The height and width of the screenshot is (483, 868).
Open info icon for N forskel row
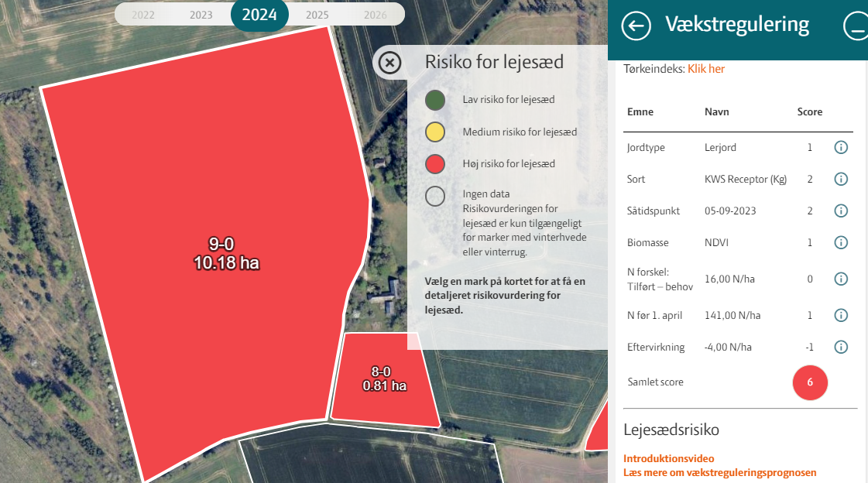[x=841, y=279]
